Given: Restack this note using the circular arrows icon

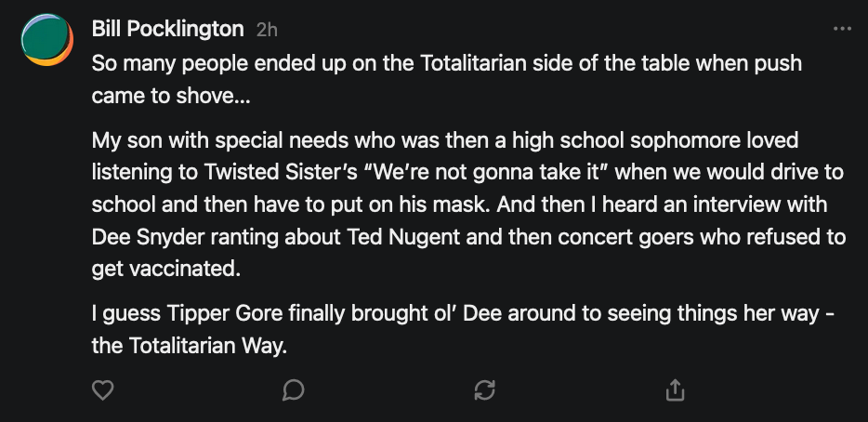Looking at the screenshot, I should point(484,390).
